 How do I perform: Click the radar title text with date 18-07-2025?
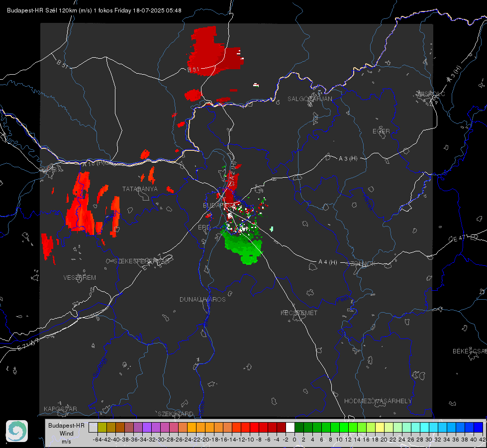[94, 10]
